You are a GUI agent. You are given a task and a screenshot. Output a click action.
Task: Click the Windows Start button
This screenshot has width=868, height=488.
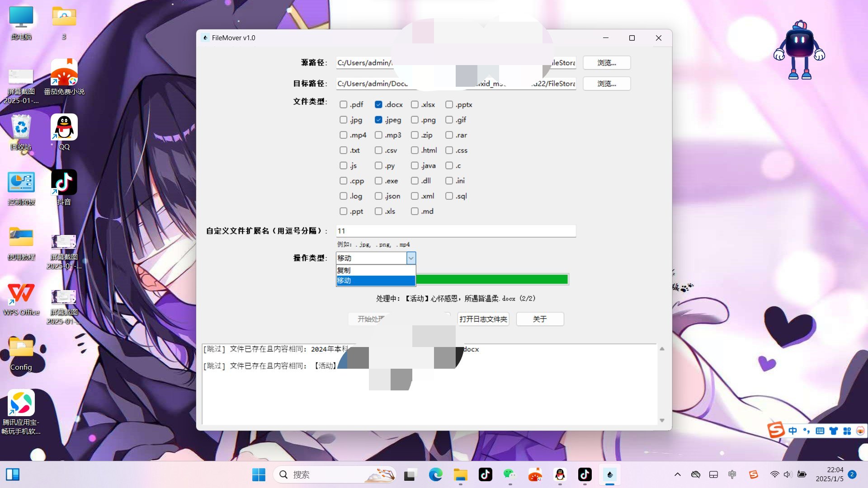pyautogui.click(x=259, y=474)
